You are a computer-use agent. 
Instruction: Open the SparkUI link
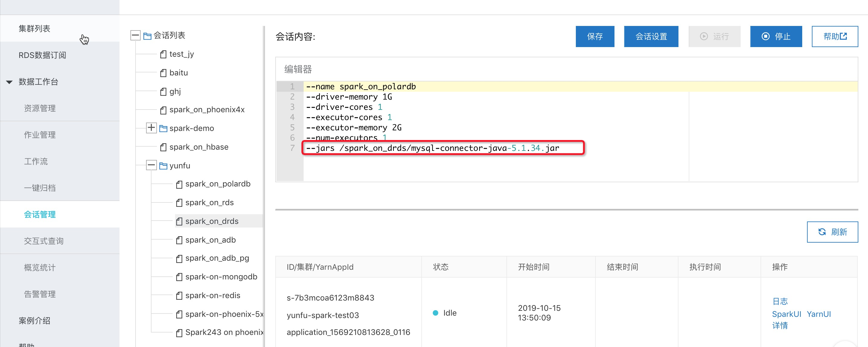click(x=787, y=314)
